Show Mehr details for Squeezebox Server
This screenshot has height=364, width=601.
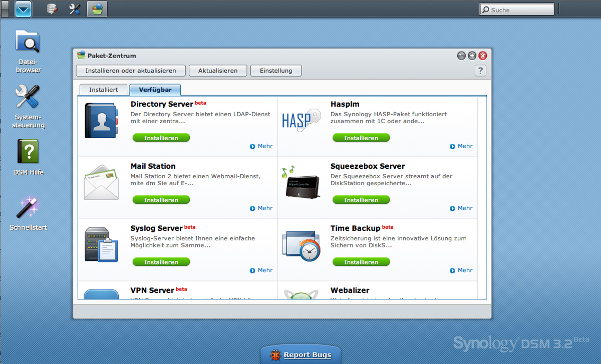pos(461,208)
